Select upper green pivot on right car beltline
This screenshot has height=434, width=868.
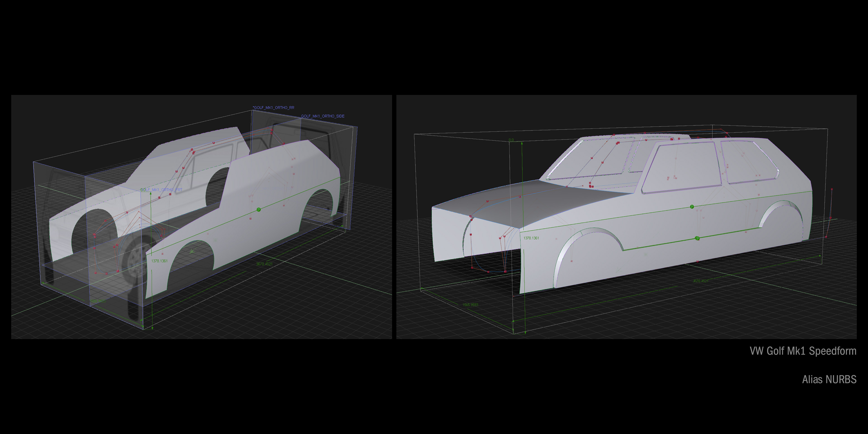[692, 207]
